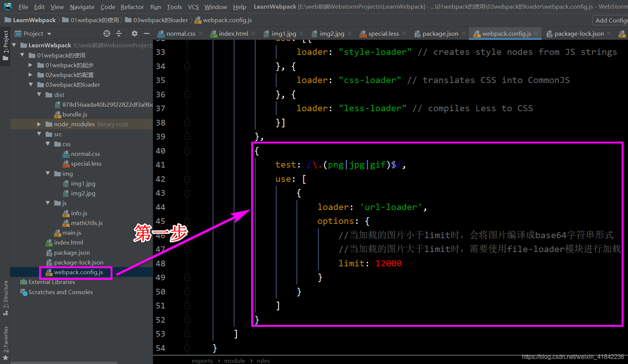Expand the 02webpack的配置 folder
The image size is (628, 364).
coord(30,75)
